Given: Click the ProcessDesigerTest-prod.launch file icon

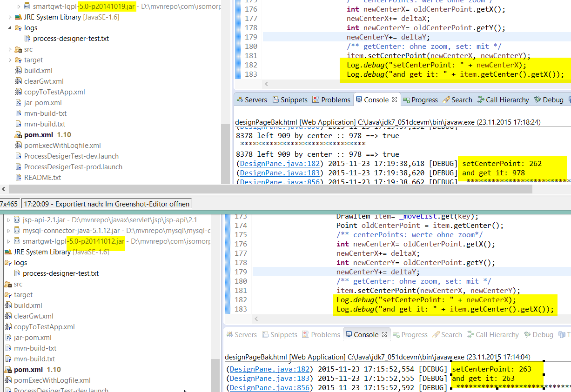Looking at the screenshot, I should 19,167.
